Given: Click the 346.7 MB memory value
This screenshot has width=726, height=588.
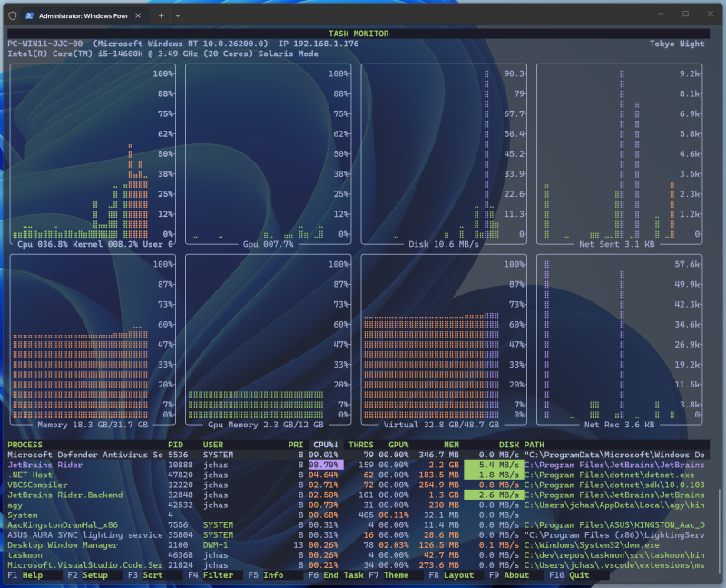Looking at the screenshot, I should 439,455.
